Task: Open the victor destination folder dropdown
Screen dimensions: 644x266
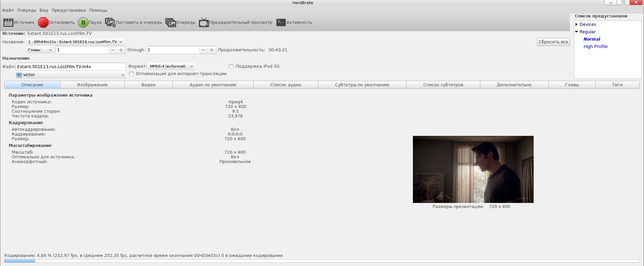Action: pyautogui.click(x=71, y=75)
